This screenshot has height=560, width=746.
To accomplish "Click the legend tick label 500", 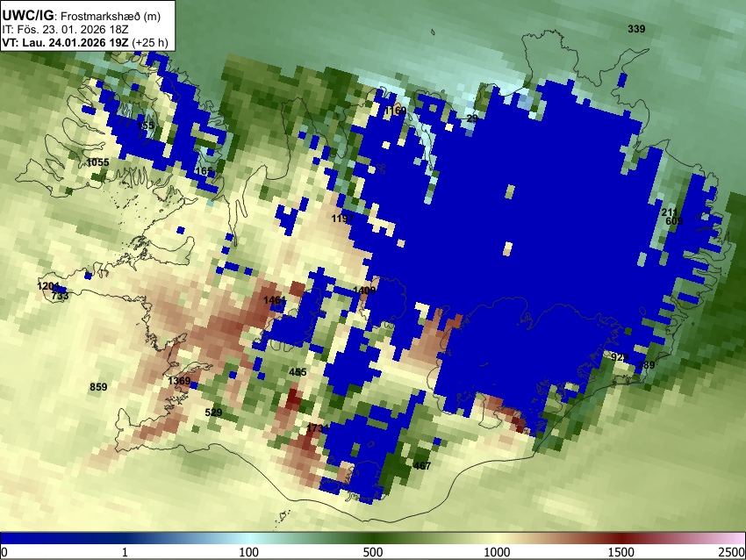I will [x=373, y=552].
